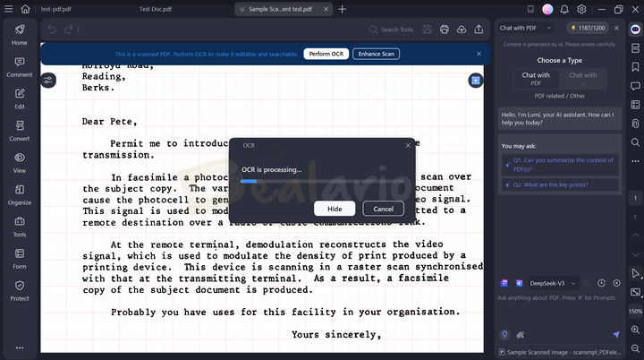Click the Lumi AI assistant icon
Viewport: 644px width, 360px height.
[635, 29]
